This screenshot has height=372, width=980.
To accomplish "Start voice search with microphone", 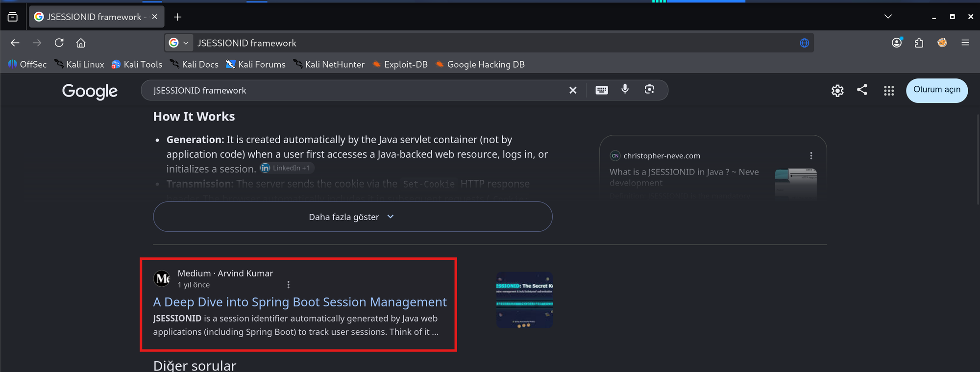I will tap(625, 89).
